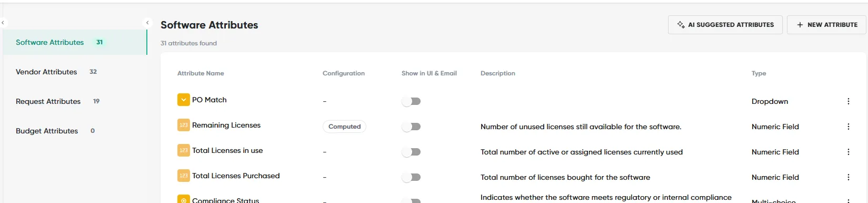This screenshot has height=203, width=868.
Task: Toggle Show in UI for Total Licenses Purchased
Action: coord(411,177)
